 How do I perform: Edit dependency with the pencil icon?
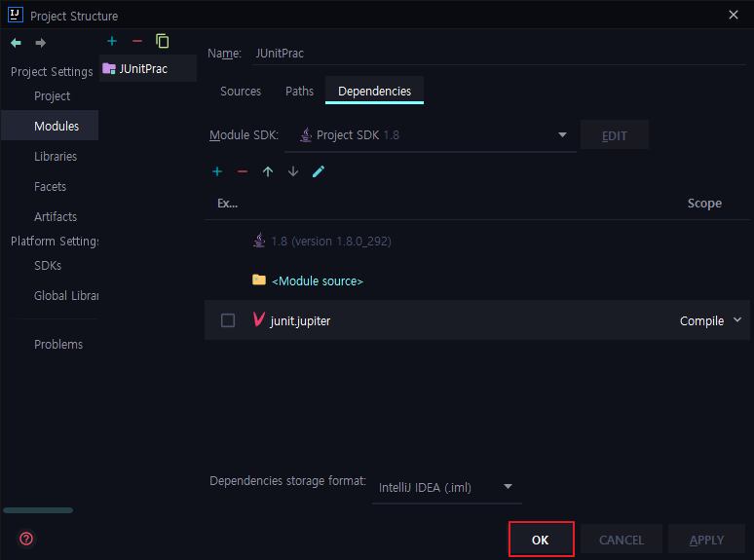319,171
